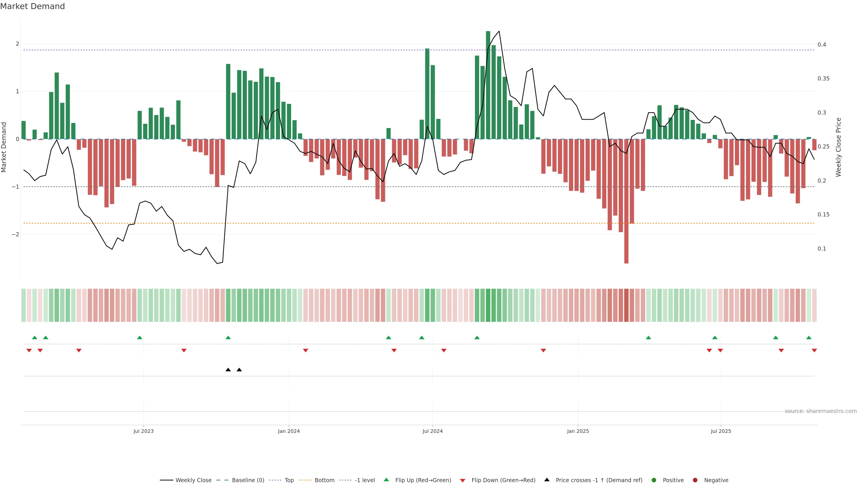Click -1 level legend entry
The height and width of the screenshot is (488, 868).
(365, 480)
